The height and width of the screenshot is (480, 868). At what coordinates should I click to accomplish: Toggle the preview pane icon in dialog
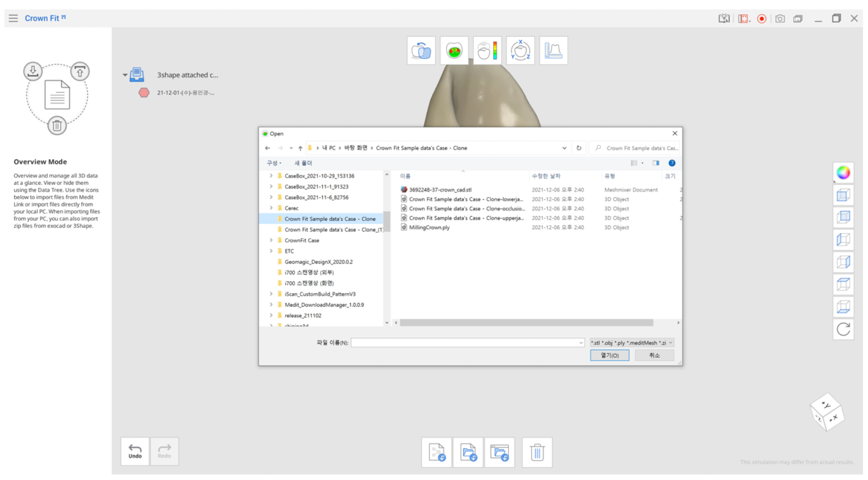pos(656,163)
